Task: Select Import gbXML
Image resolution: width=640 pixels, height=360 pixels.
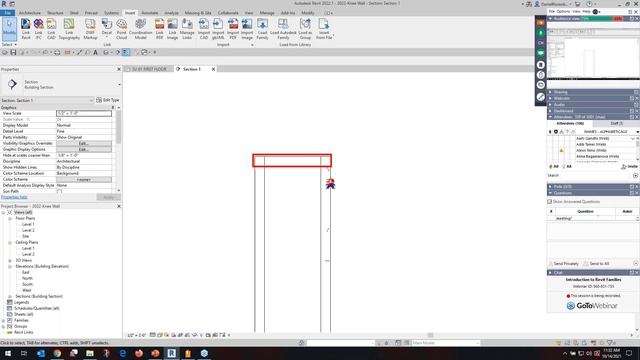Action: click(x=218, y=29)
